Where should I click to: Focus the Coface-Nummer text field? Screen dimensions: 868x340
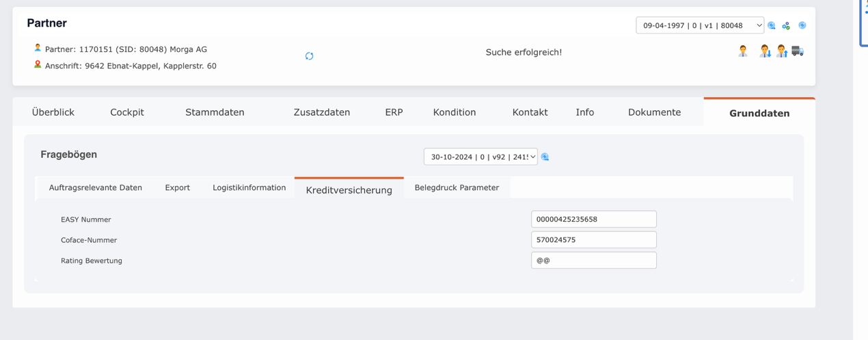(593, 239)
